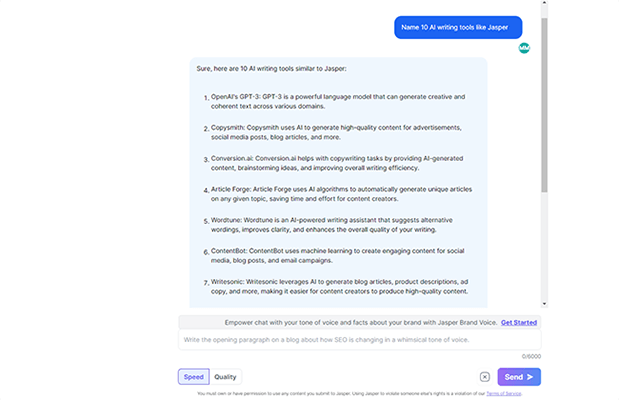The height and width of the screenshot is (400, 619).
Task: Click the chat prompt input field
Action: tap(360, 341)
